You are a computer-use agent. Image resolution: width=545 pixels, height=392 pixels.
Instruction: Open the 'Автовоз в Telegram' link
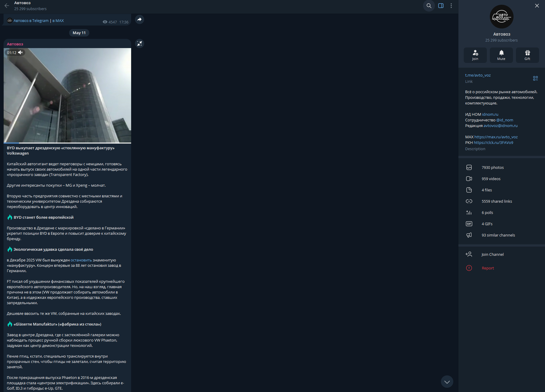31,20
